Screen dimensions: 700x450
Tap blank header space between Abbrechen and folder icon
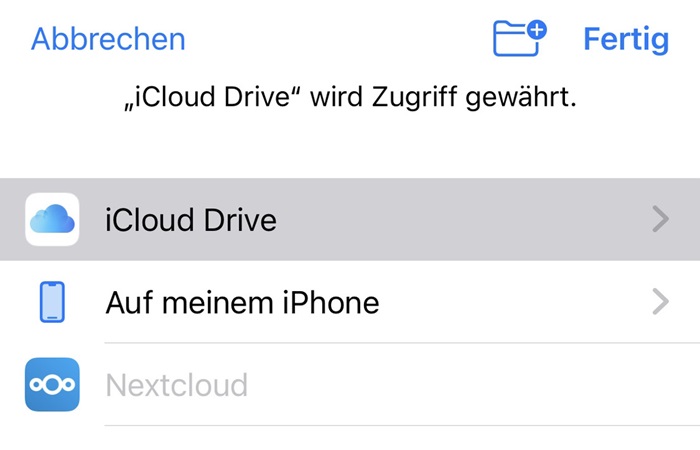339,39
